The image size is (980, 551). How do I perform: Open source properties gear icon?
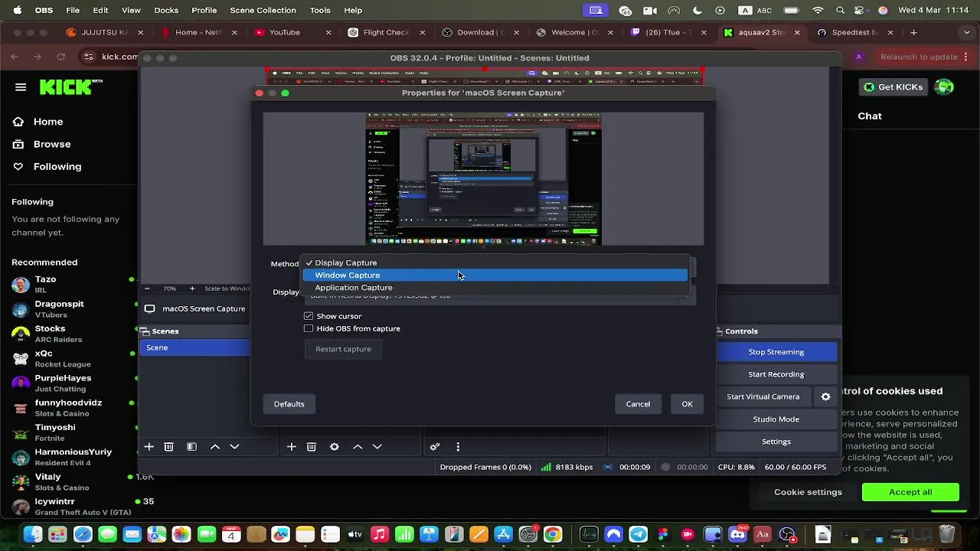(x=335, y=447)
